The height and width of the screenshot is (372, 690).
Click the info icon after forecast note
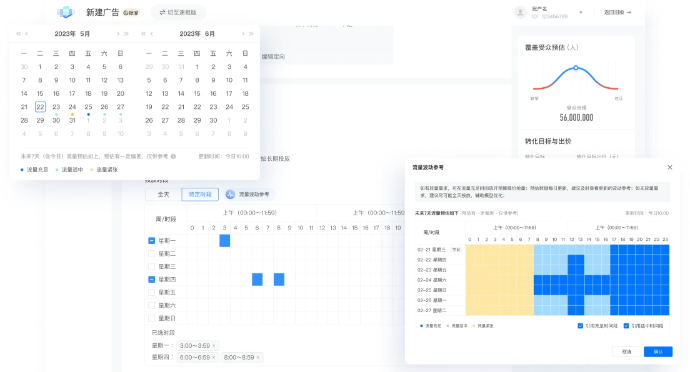[x=173, y=156]
